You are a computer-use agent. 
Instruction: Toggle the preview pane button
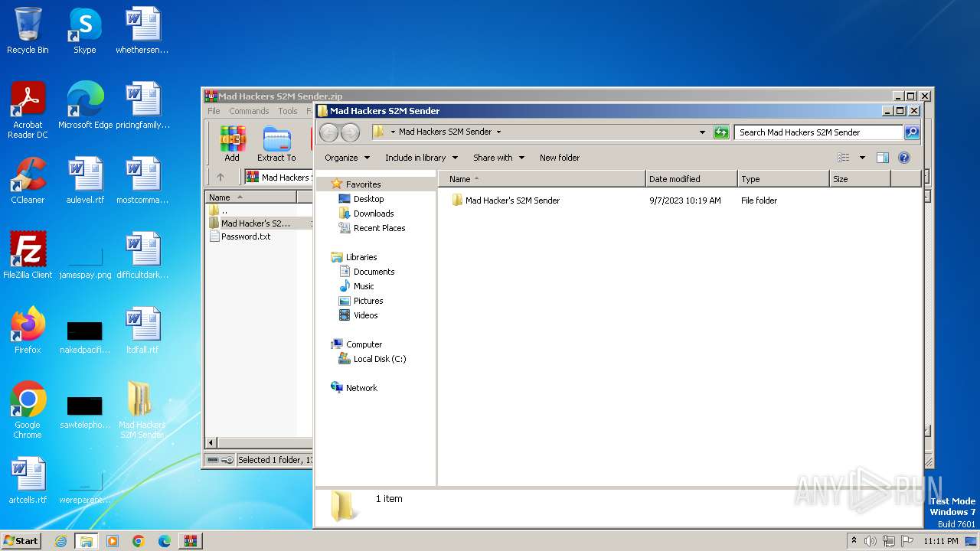pos(882,158)
